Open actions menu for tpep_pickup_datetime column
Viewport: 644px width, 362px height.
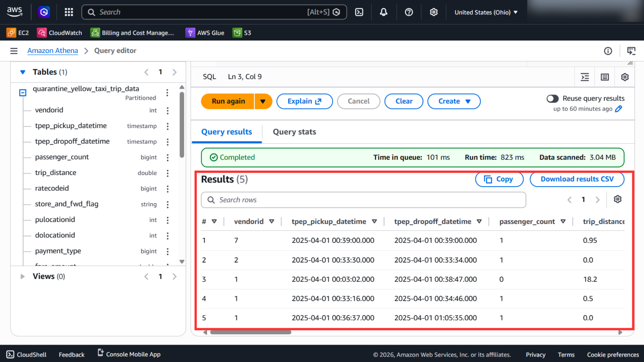point(167,126)
